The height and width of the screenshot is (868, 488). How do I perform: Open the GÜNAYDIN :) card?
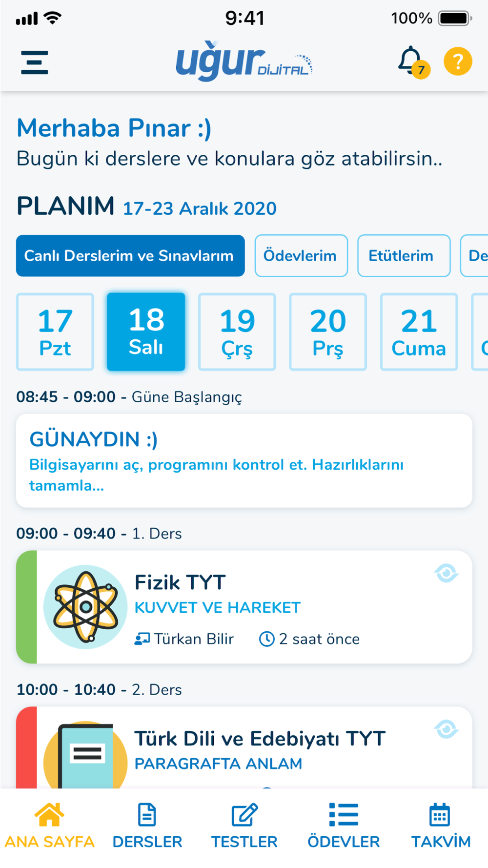[x=244, y=461]
